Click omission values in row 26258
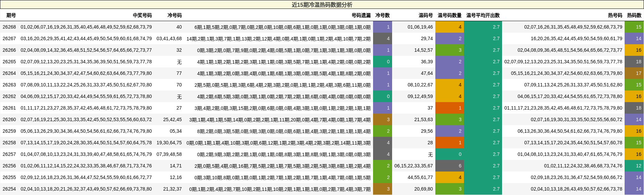 [278, 143]
